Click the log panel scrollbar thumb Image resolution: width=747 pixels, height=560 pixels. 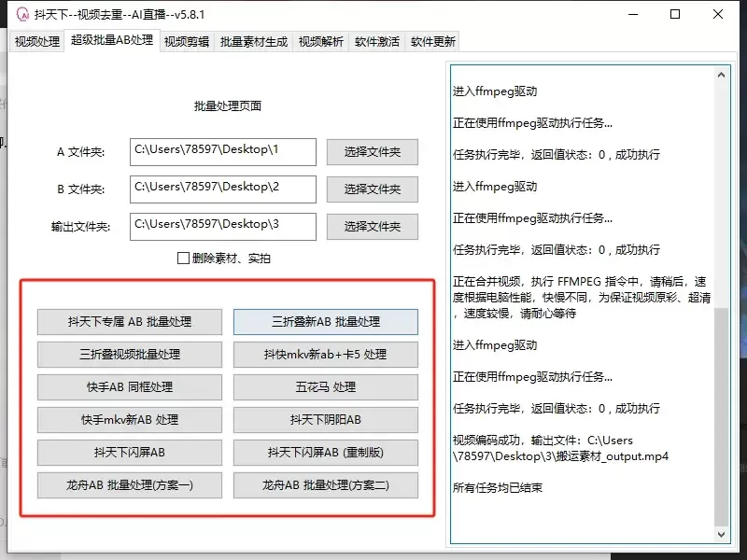(x=721, y=416)
